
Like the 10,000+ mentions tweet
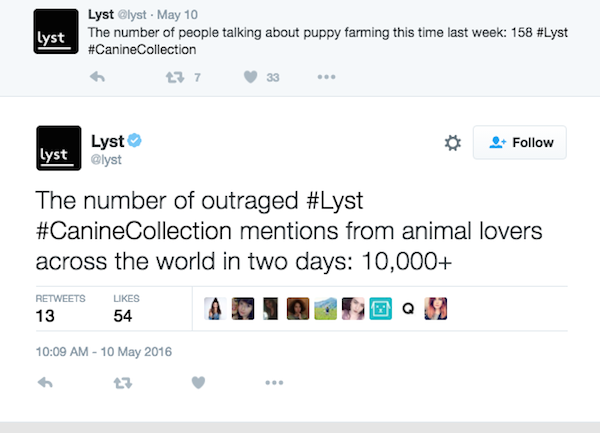click(x=197, y=382)
